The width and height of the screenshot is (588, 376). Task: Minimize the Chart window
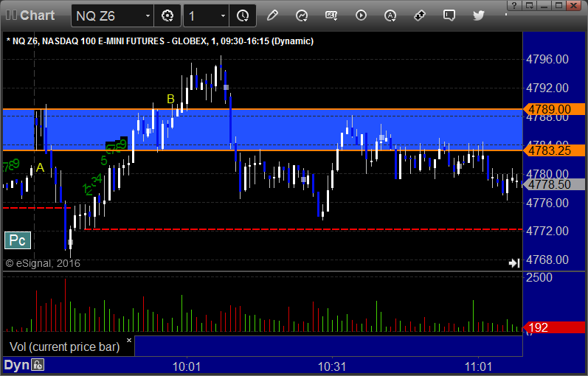click(x=544, y=5)
